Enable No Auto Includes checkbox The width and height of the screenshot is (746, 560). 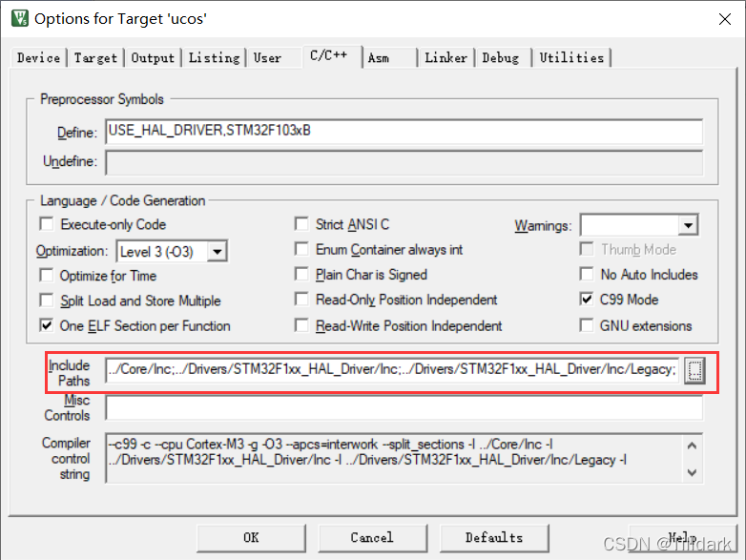pos(587,274)
